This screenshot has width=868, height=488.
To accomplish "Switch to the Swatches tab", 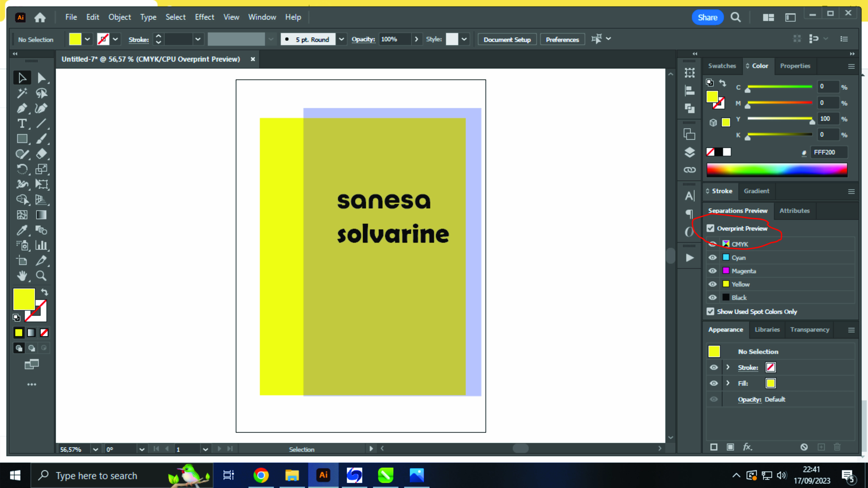I will 722,66.
